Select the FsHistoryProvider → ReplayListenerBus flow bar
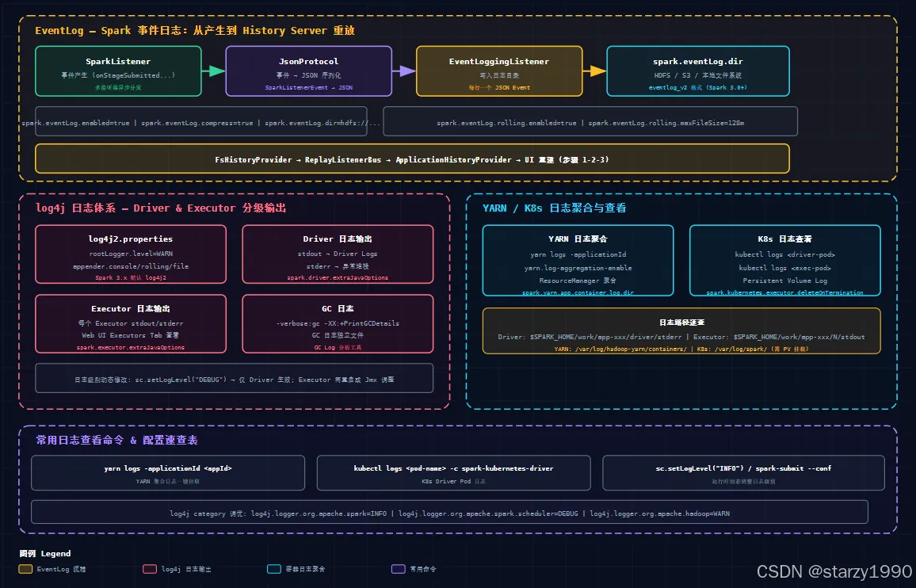Screen dimensions: 916x588 pos(412,159)
